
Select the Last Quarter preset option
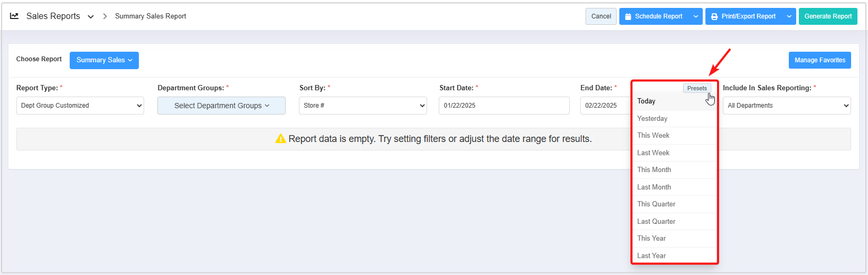coord(656,221)
